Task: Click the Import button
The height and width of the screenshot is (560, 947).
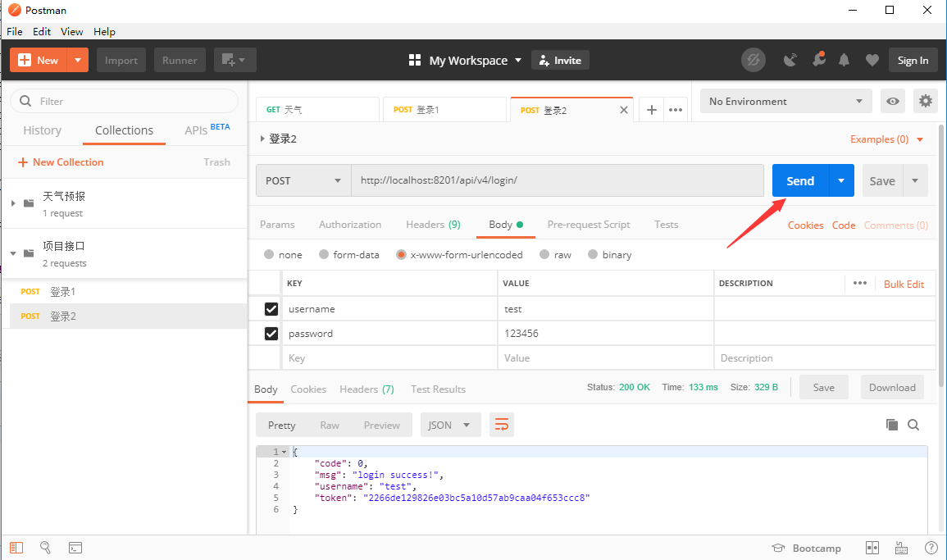Action: click(121, 60)
